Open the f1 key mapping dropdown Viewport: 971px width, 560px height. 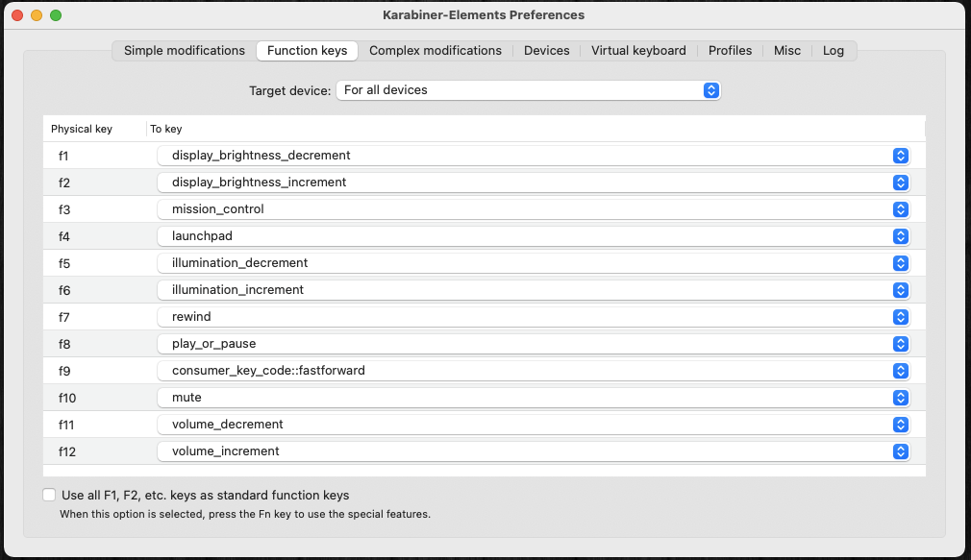533,156
